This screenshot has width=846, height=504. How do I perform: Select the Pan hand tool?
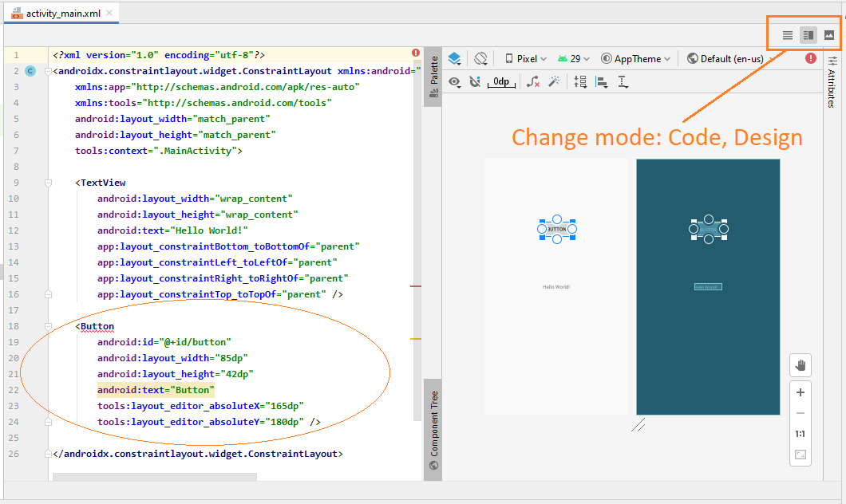click(801, 365)
